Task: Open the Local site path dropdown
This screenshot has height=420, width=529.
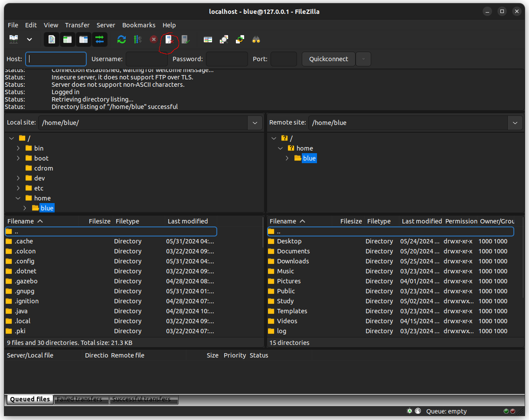Action: click(x=255, y=123)
